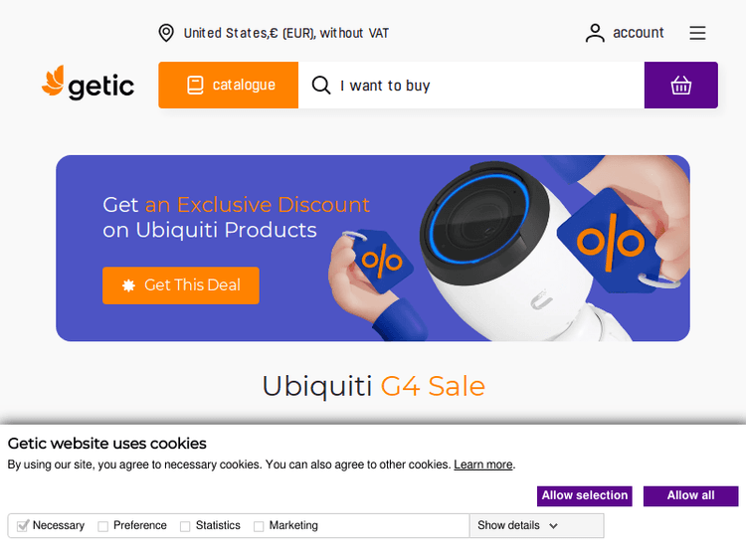This screenshot has height=560, width=746.
Task: Click the location pin icon
Action: click(x=166, y=33)
